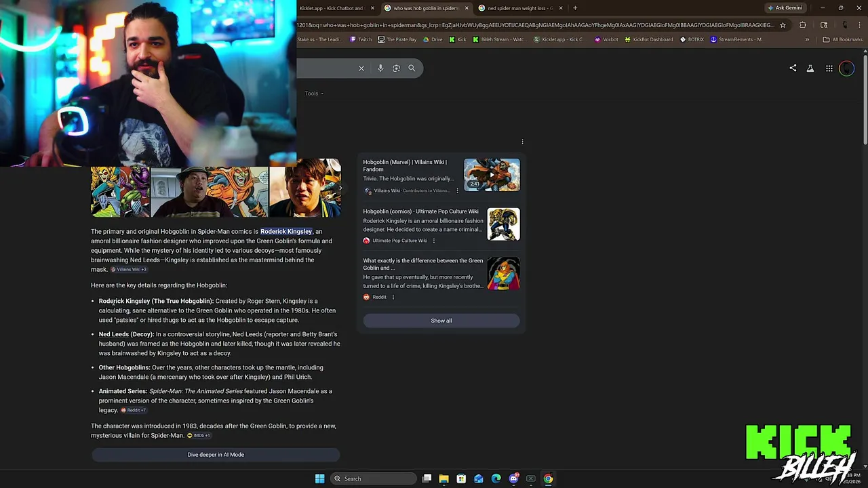Expand the Tools dropdown under search
The height and width of the screenshot is (488, 868).
pos(314,94)
